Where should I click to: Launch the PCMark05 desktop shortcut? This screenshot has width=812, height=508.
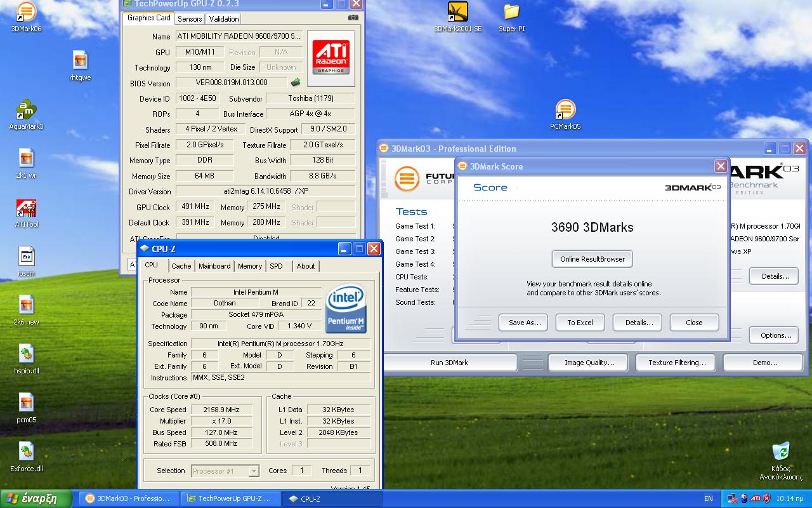565,115
